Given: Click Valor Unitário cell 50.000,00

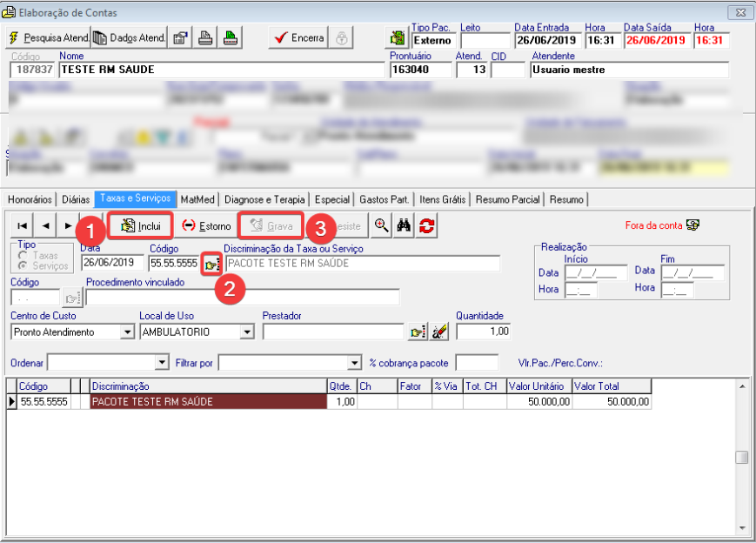Looking at the screenshot, I should point(539,402).
